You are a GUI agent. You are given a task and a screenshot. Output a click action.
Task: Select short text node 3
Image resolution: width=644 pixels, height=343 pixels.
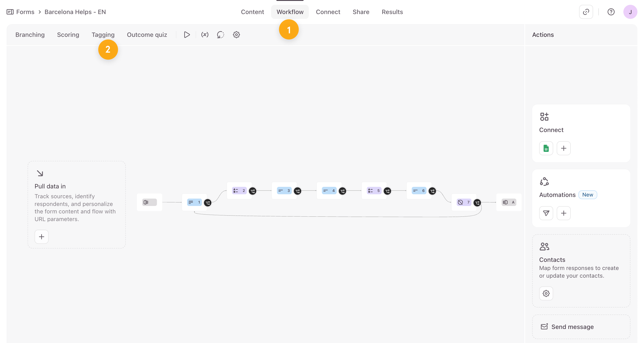pyautogui.click(x=284, y=191)
